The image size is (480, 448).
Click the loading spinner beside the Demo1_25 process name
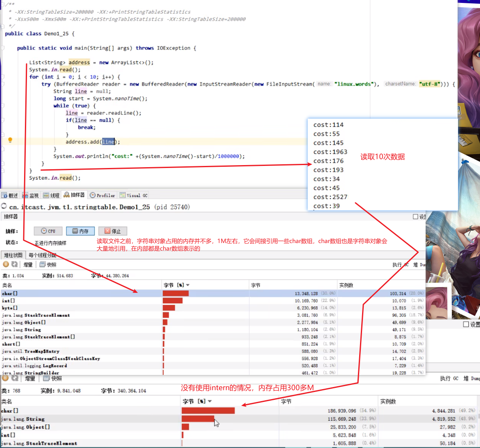pos(4,206)
